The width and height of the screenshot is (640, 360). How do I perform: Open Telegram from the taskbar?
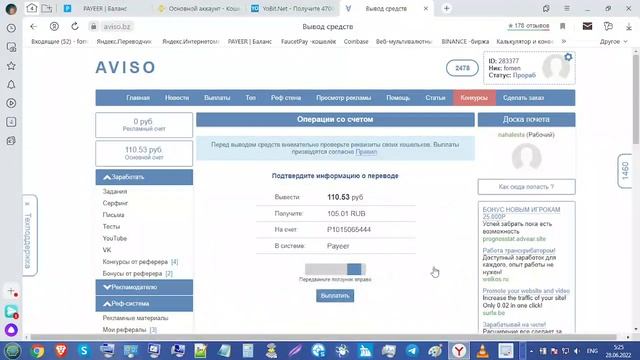[x=413, y=351]
